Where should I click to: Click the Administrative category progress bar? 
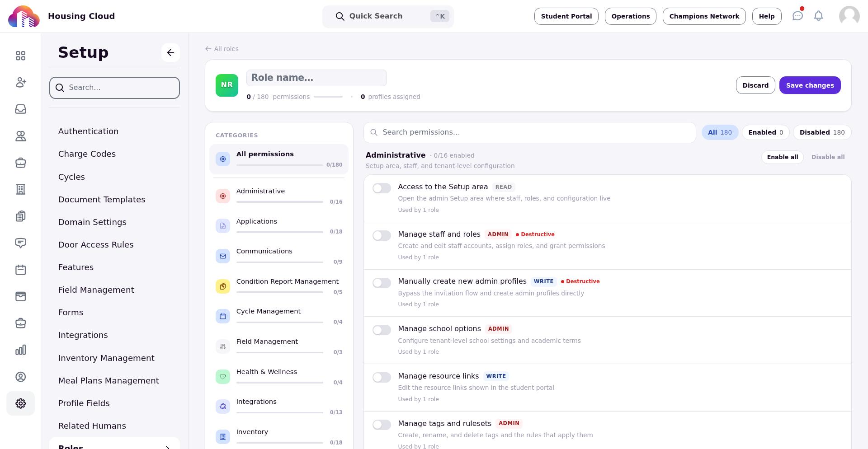pyautogui.click(x=279, y=202)
